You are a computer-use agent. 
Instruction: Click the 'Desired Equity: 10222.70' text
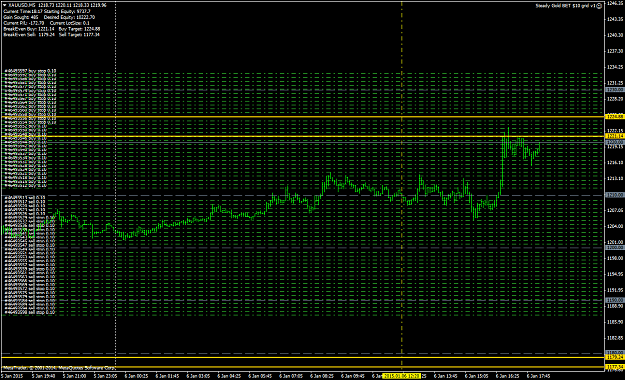[x=69, y=17]
